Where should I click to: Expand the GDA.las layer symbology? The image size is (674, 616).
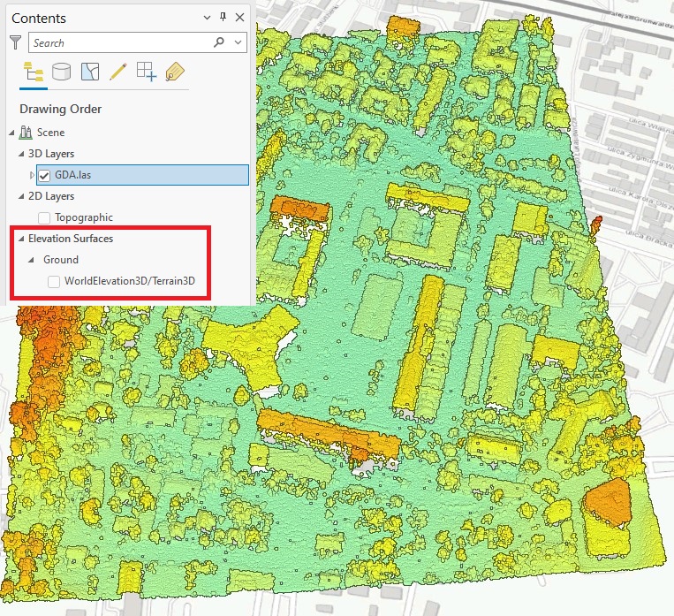coord(32,175)
